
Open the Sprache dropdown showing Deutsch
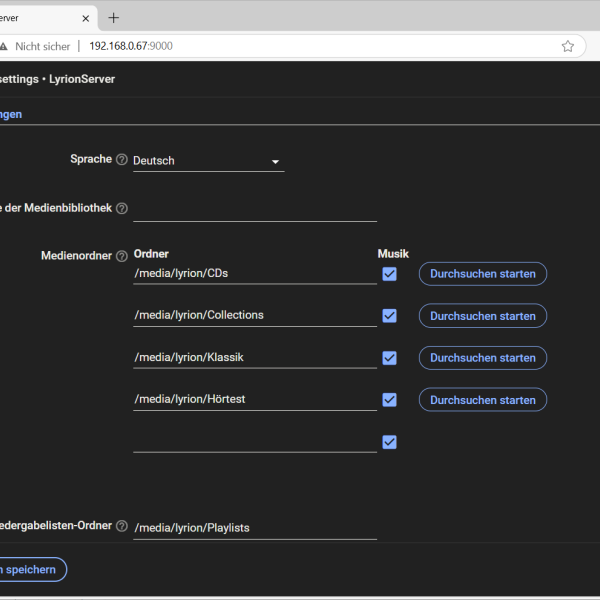click(209, 161)
